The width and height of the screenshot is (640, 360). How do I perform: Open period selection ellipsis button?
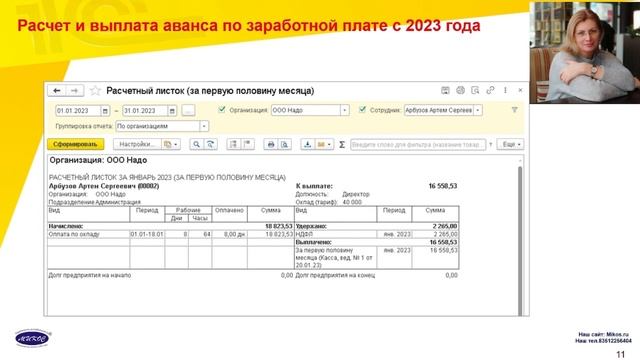tap(188, 111)
